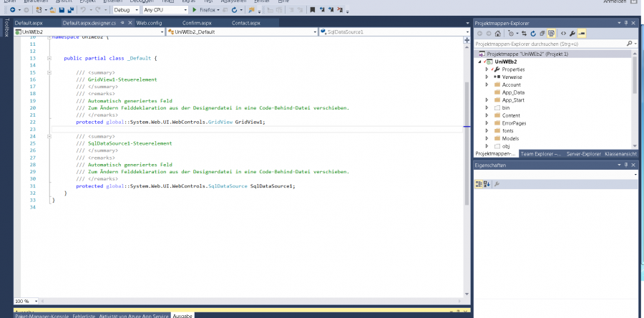Open the UniWEb2 project scope dropdown
644x318 pixels.
click(162, 32)
